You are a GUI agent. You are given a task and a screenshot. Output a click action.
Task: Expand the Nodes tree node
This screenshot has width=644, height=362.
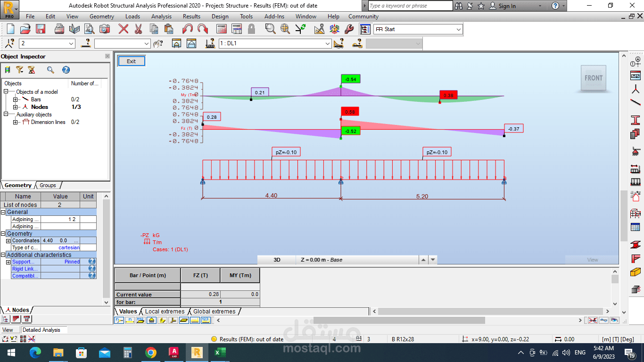16,107
